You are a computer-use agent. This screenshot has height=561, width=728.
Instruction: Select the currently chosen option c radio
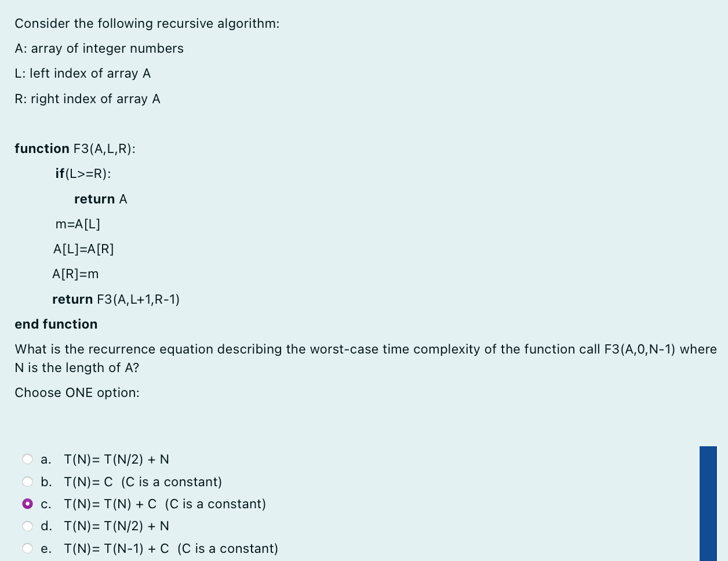click(27, 504)
